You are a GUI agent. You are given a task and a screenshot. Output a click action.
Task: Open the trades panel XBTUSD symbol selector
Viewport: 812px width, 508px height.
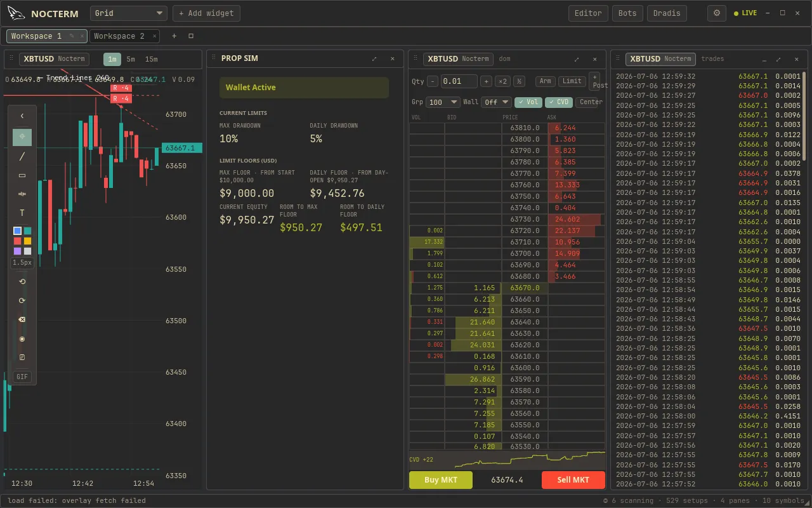click(x=660, y=59)
